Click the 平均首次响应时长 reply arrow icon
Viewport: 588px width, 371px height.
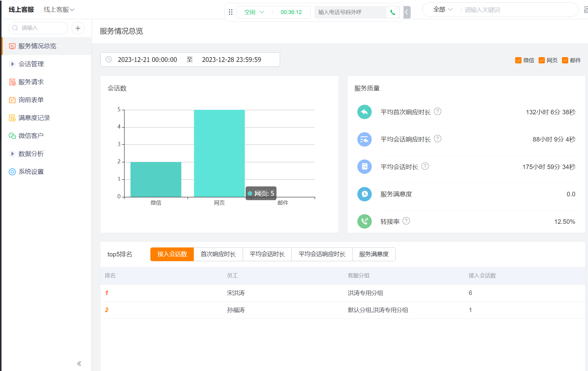tap(365, 112)
